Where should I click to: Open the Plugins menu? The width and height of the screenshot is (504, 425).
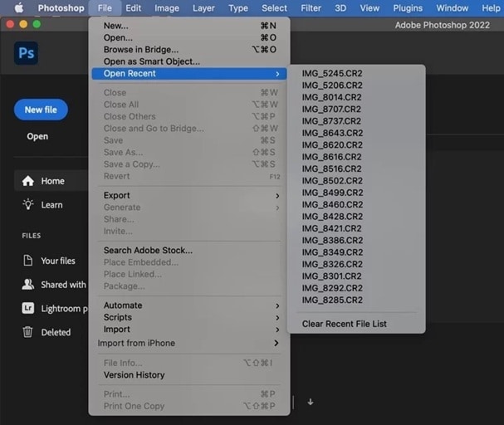click(408, 8)
